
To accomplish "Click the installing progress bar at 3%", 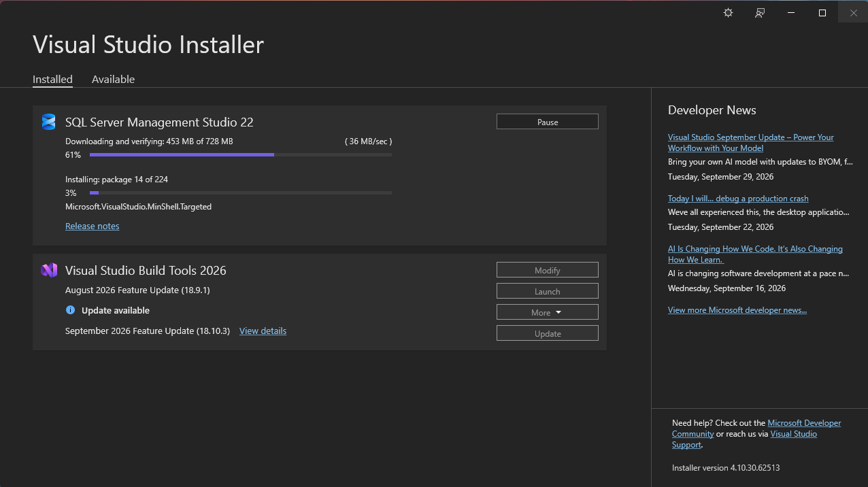I will coord(241,193).
